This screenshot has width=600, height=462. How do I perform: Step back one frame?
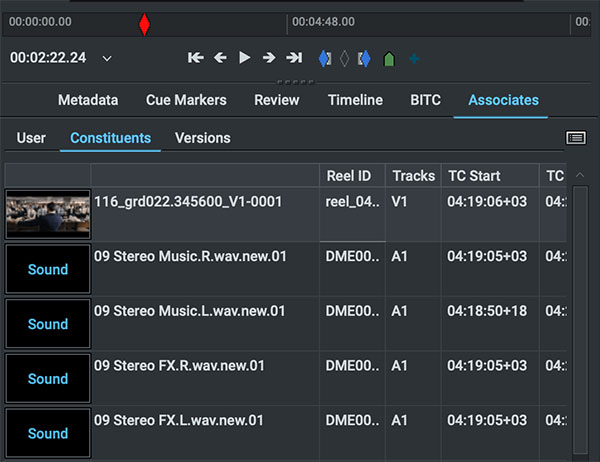(220, 58)
